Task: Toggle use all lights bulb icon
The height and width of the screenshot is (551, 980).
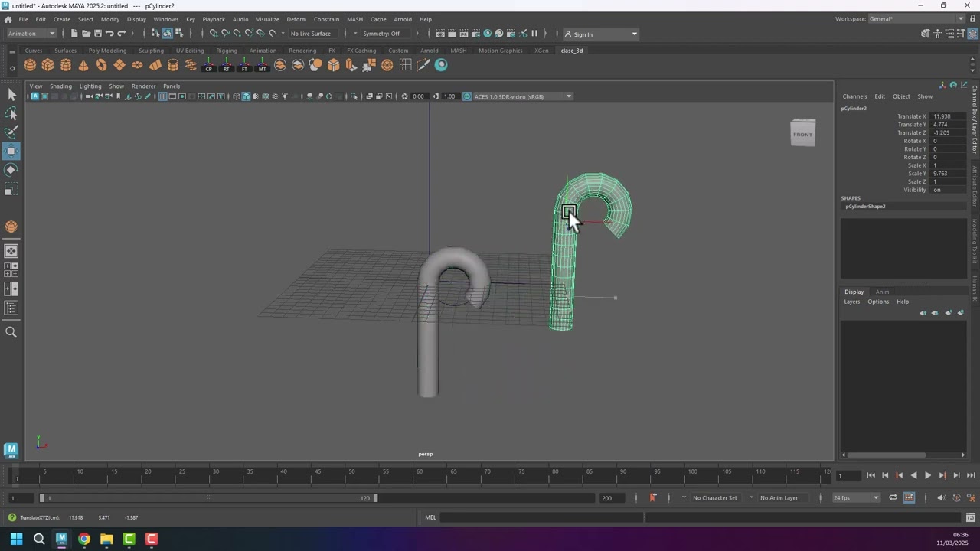Action: (285, 96)
